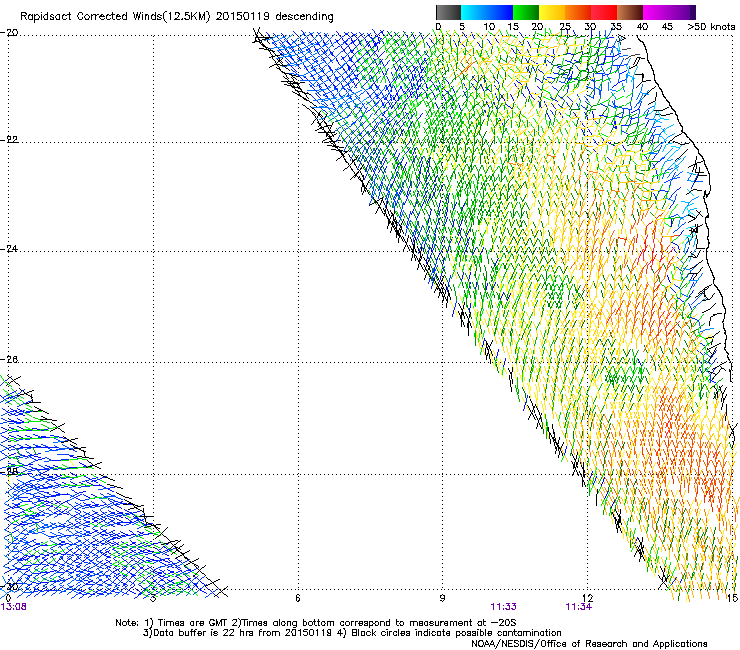
Task: Click the purple '11:34' time label
Action: pos(579,607)
